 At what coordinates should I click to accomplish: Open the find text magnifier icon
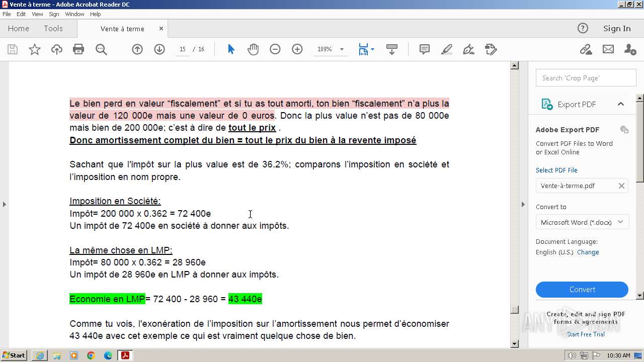coord(101,49)
